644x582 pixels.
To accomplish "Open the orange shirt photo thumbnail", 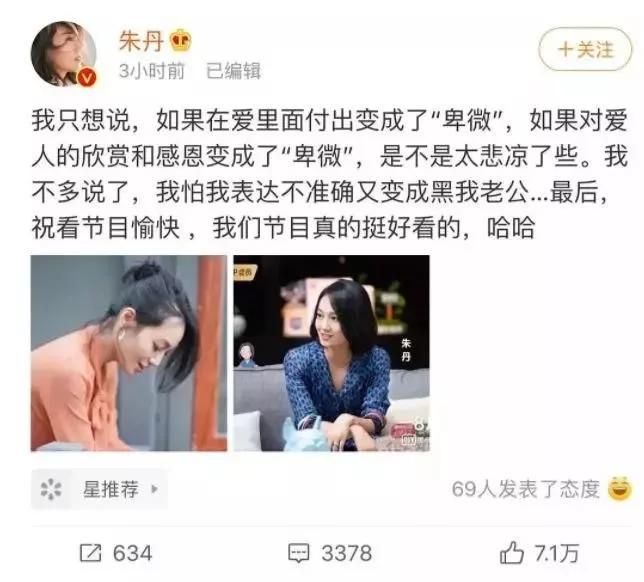I will coord(129,353).
